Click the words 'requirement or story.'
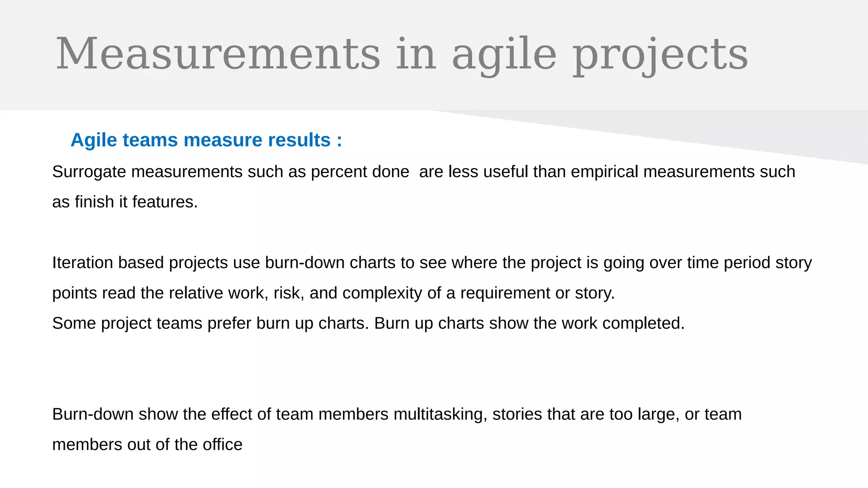 click(x=537, y=293)
